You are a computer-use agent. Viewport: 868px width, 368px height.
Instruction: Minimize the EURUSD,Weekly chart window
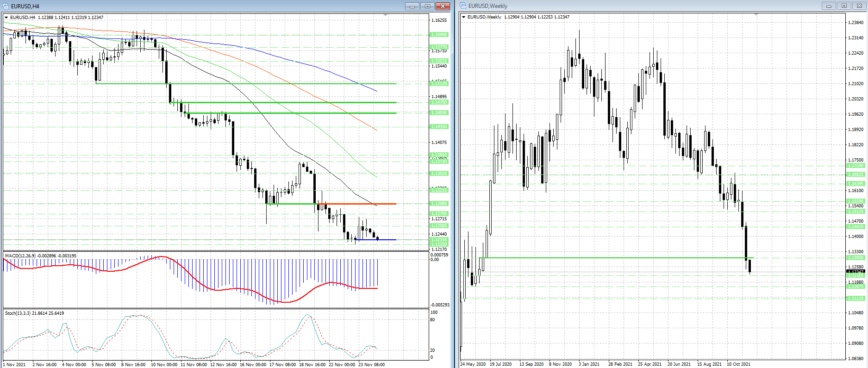pos(829,6)
